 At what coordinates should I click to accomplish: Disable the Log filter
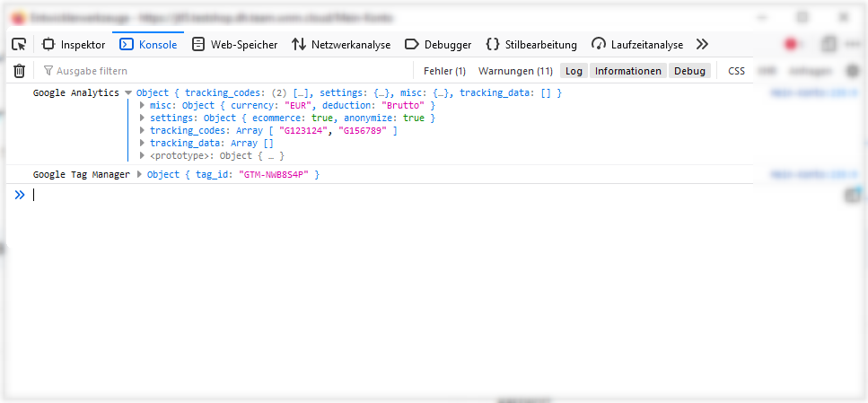coord(574,71)
